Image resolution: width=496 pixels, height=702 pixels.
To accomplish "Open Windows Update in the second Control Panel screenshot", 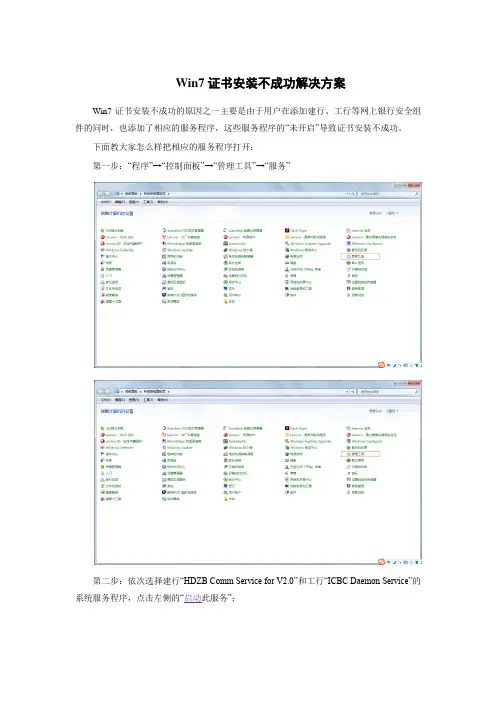I will tap(178, 448).
